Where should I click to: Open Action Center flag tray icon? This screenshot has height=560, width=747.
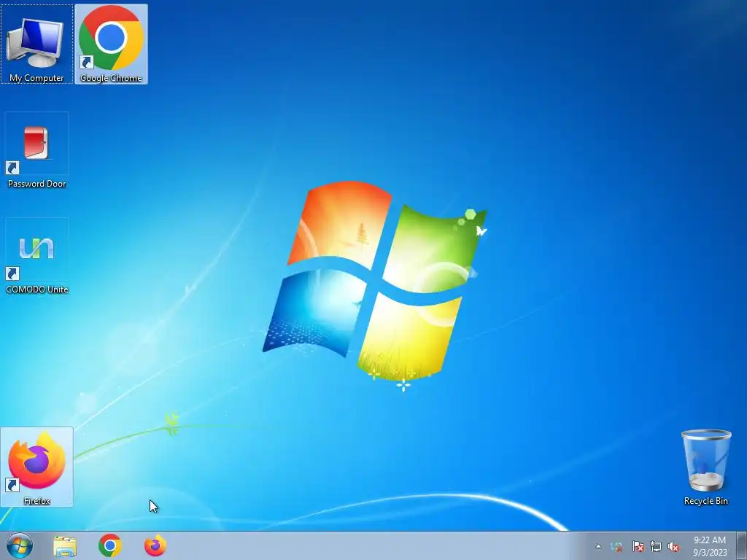pos(638,547)
